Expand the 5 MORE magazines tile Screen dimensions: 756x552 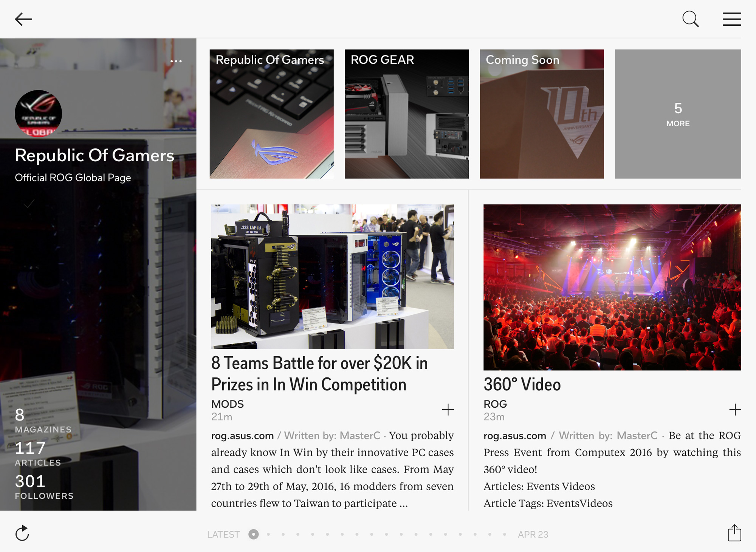click(678, 114)
